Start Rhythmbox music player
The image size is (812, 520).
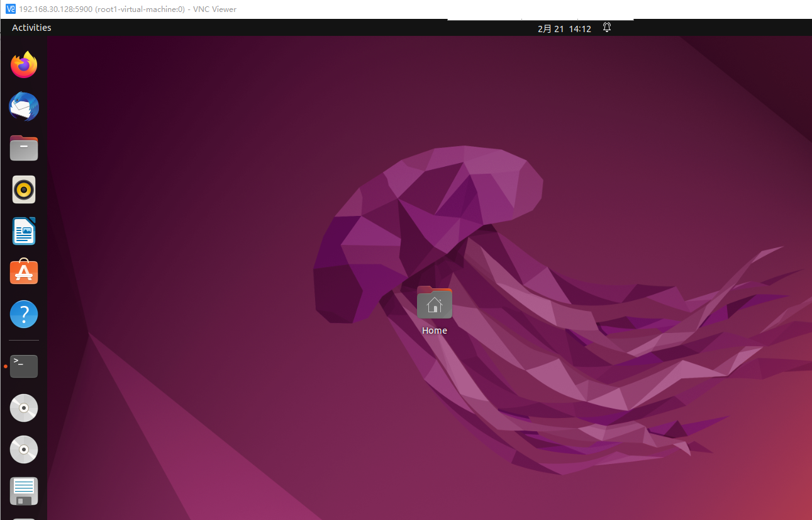click(24, 189)
